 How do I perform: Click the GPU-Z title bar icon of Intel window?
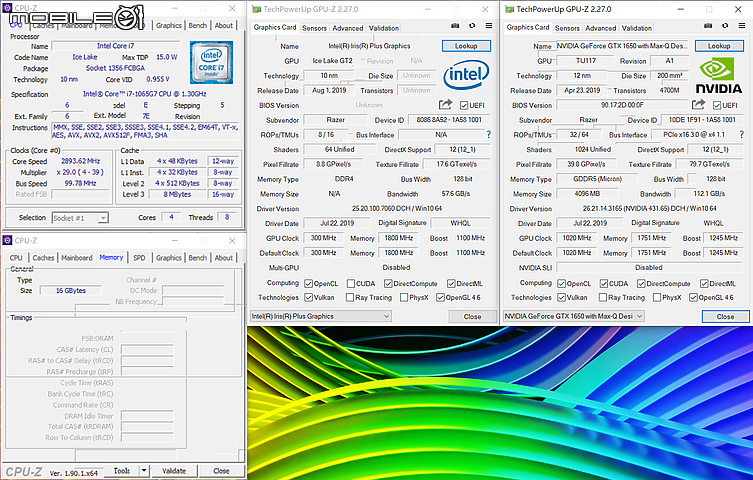pyautogui.click(x=256, y=9)
